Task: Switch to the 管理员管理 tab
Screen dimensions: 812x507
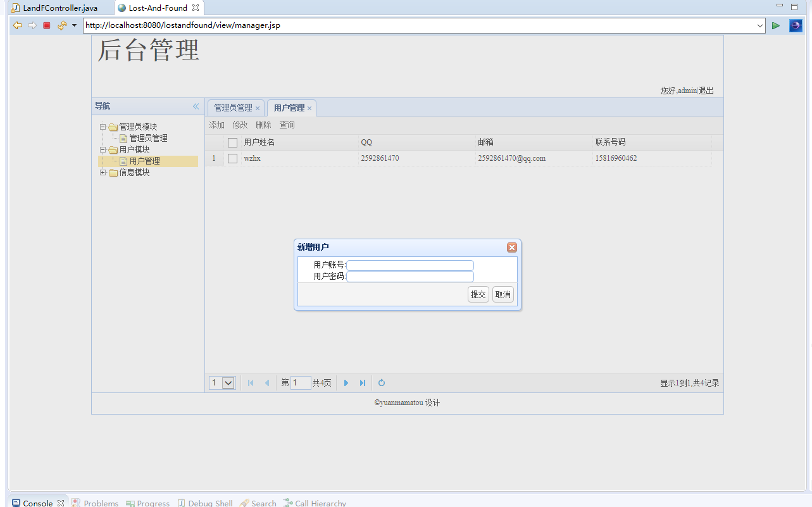Action: pos(233,108)
